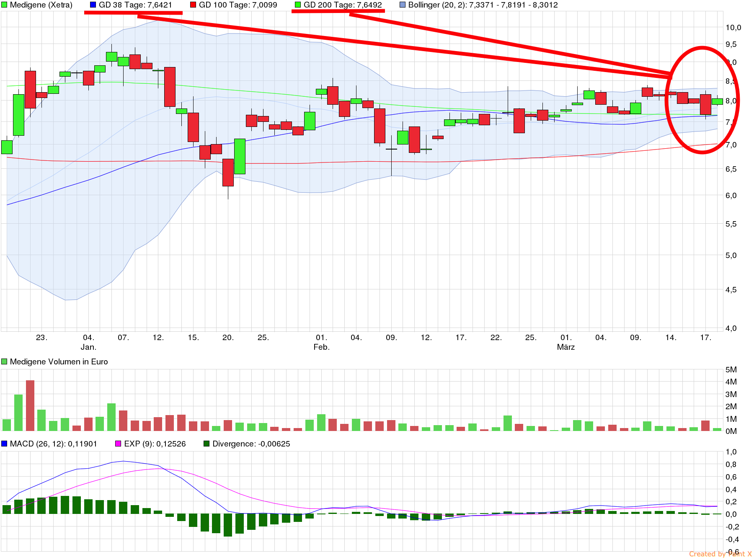Click the '4,5' price axis label

coord(731,290)
